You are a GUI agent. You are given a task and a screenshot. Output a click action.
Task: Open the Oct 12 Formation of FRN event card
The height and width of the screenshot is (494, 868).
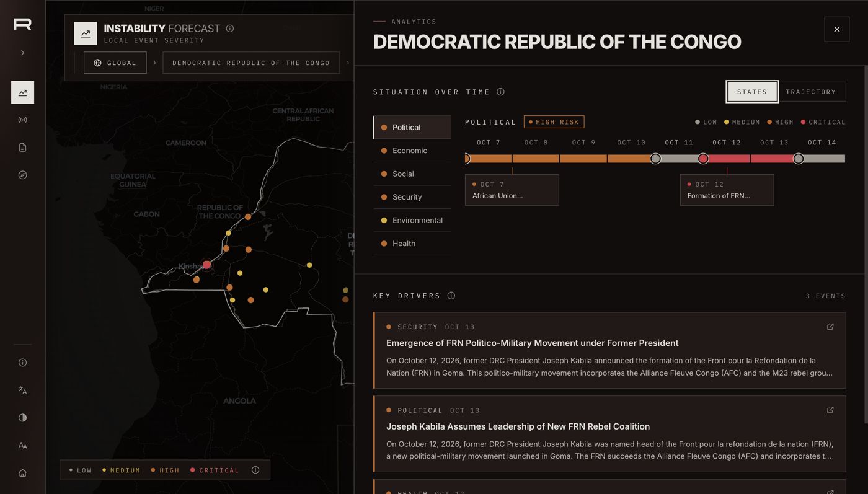pos(727,190)
